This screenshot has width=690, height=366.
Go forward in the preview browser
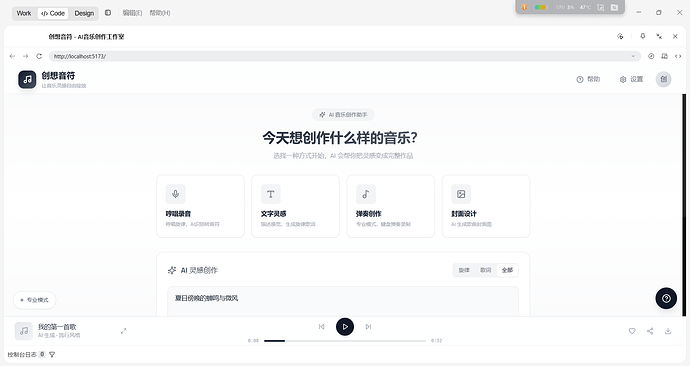pyautogui.click(x=26, y=56)
